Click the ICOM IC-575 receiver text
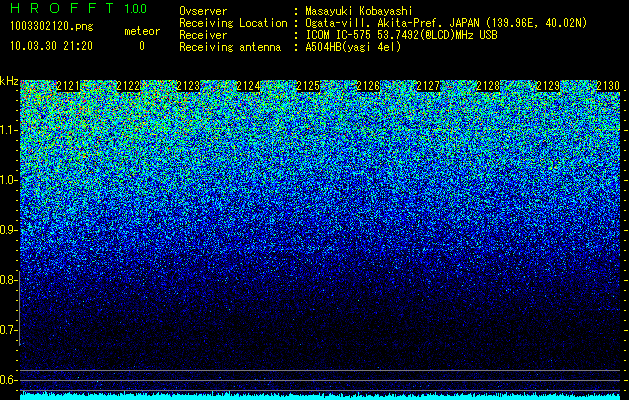 point(401,35)
